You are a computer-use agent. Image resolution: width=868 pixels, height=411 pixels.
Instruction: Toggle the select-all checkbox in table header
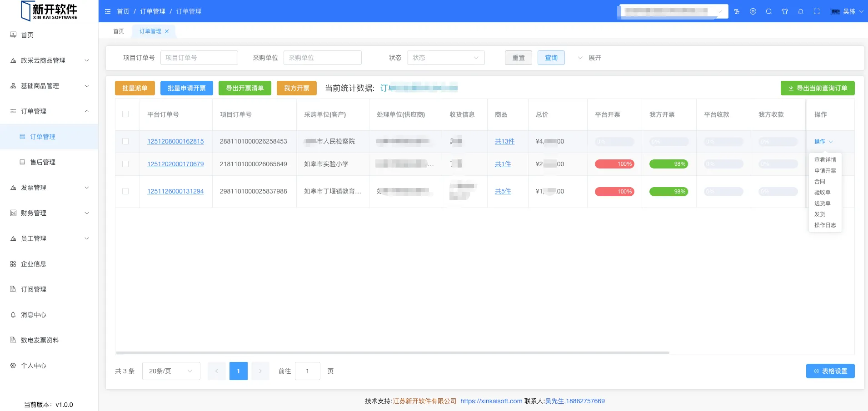pyautogui.click(x=125, y=114)
